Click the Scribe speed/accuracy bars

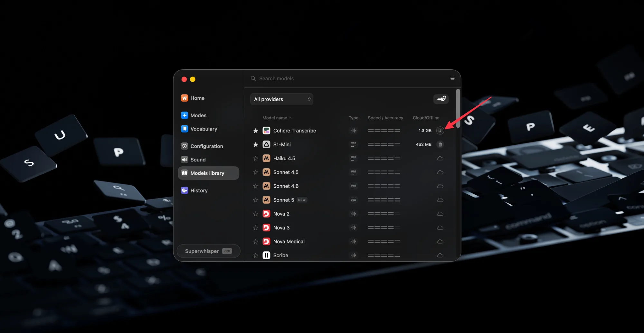384,255
